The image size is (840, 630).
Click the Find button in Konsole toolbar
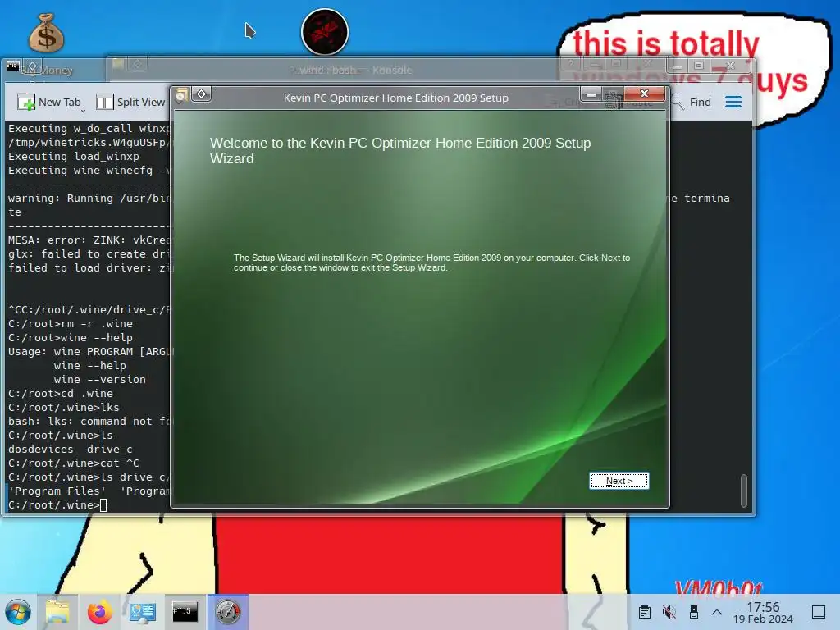[692, 102]
